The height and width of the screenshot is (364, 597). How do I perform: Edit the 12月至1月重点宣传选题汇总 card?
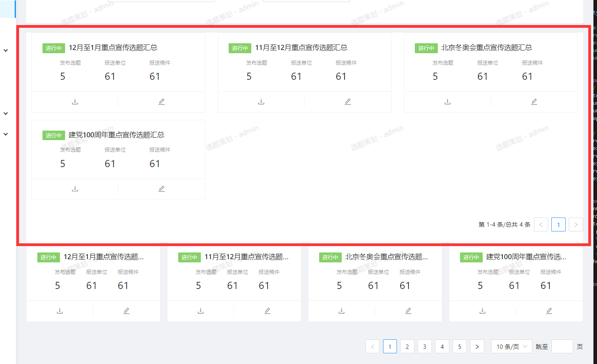pyautogui.click(x=161, y=102)
